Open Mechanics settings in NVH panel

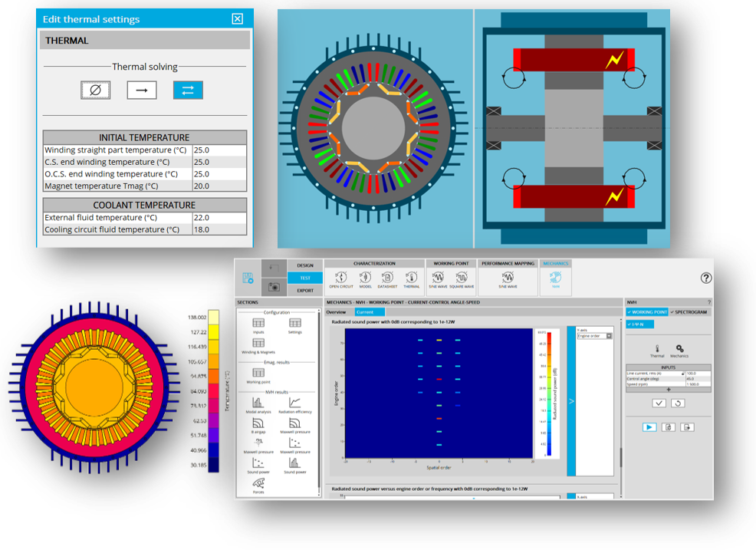point(679,351)
